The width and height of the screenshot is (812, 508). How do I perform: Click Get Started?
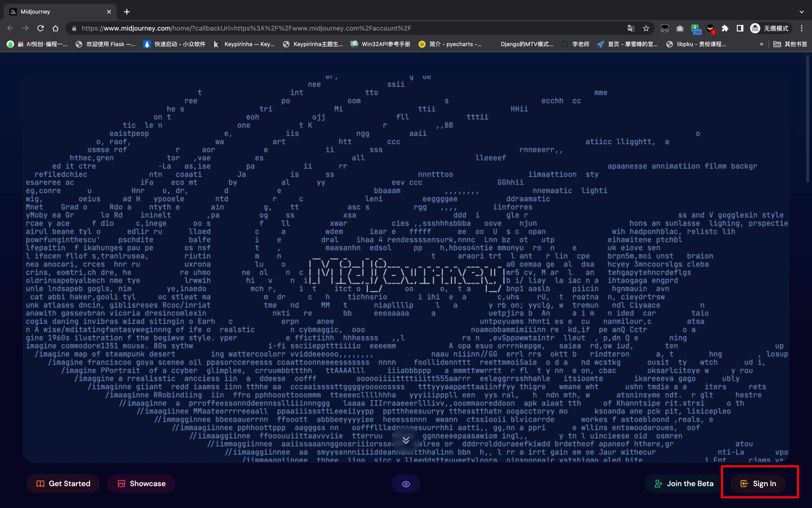coord(63,484)
